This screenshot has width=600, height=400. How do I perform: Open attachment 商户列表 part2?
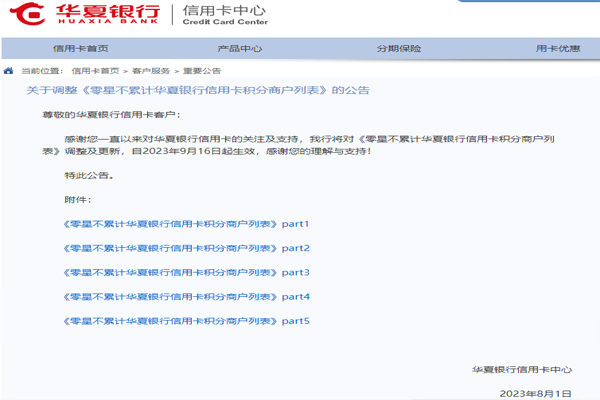pyautogui.click(x=186, y=248)
